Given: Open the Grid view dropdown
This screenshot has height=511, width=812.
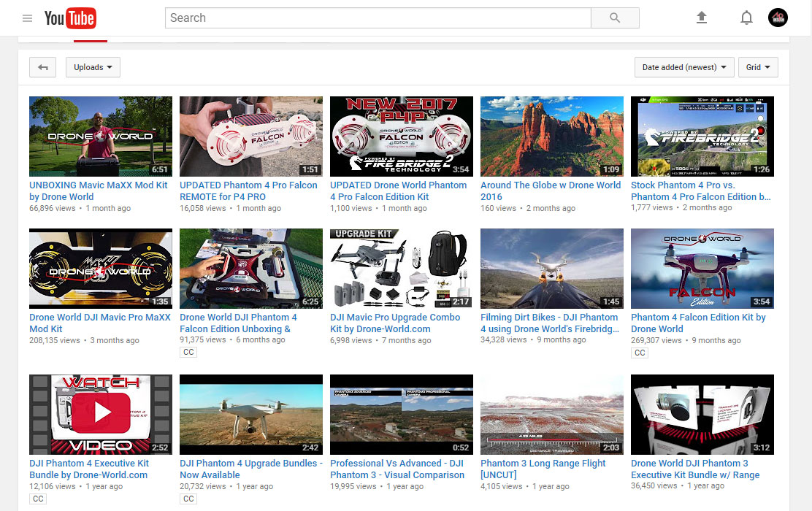Looking at the screenshot, I should tap(758, 67).
